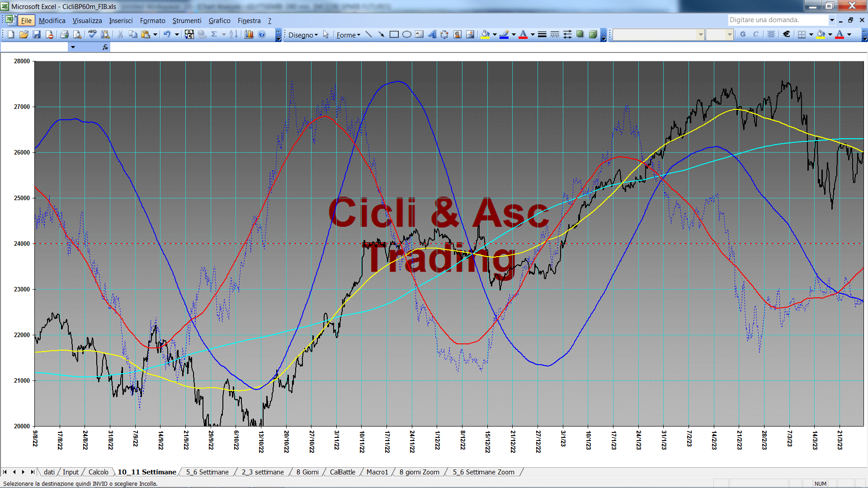Save the workbook with floppy disk icon
This screenshot has width=868, height=488.
37,34
